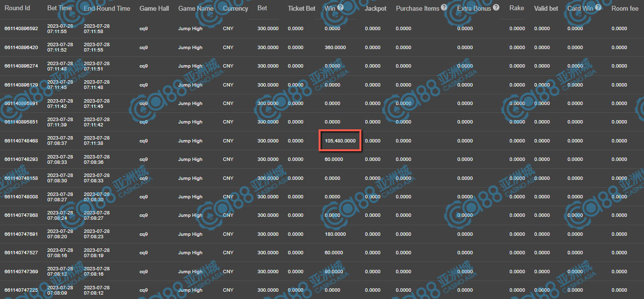Click end round time 07:08:12 cell
This screenshot has height=299, width=644.
coord(97,290)
